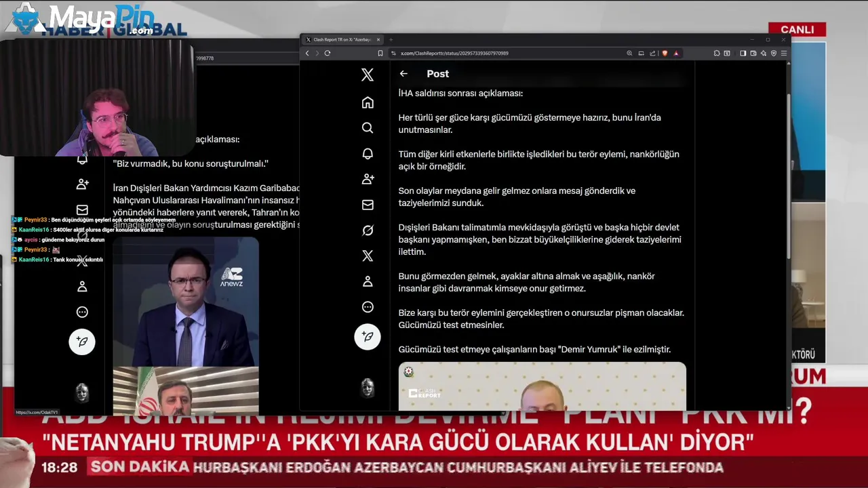
Task: Click the address bar URL x.com/ClashReporttr
Action: click(x=454, y=53)
